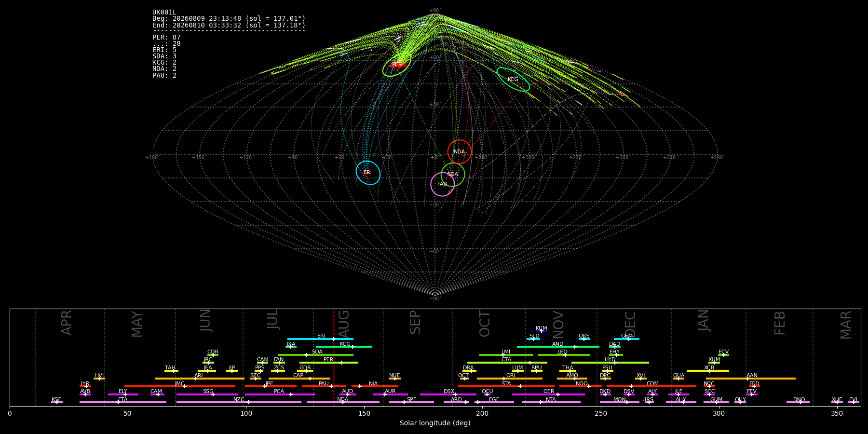Click the Solar longitude axis label

click(435, 423)
